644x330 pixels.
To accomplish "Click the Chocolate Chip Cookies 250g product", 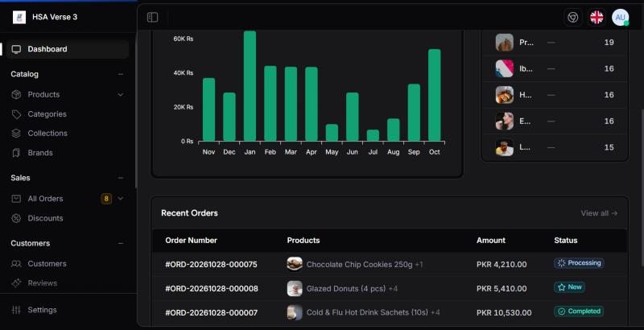I will pos(359,265).
